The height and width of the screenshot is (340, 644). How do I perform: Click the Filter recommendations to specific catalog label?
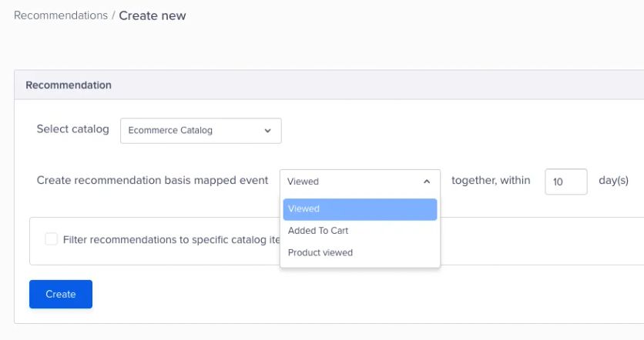171,239
